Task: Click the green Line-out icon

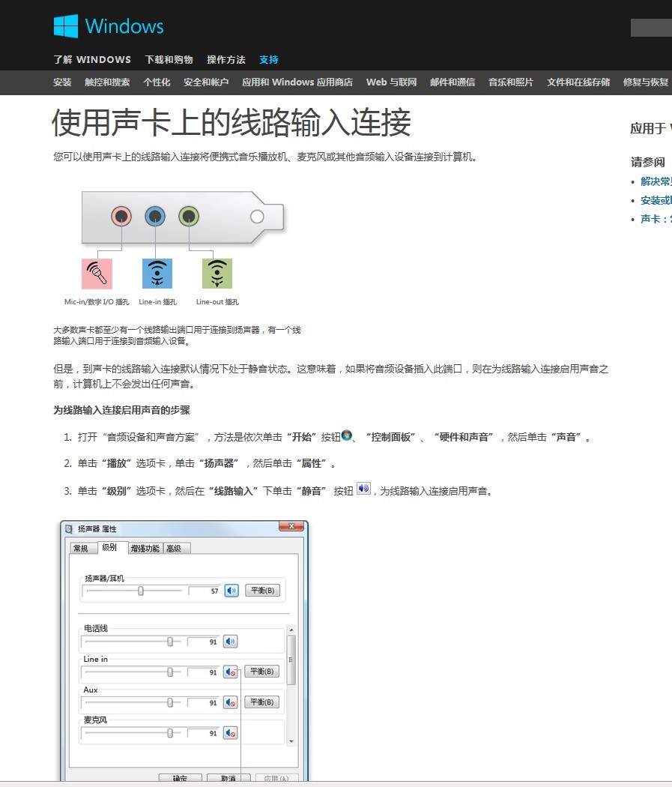Action: point(217,274)
